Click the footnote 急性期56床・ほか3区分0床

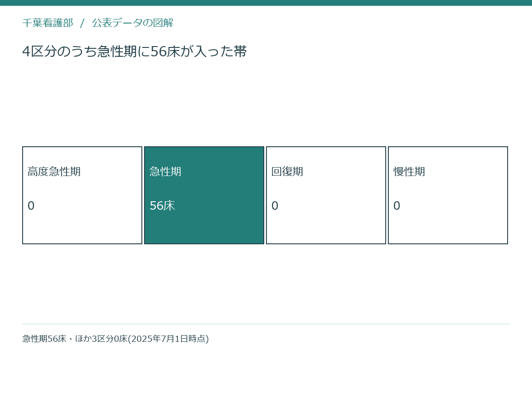[116, 339]
